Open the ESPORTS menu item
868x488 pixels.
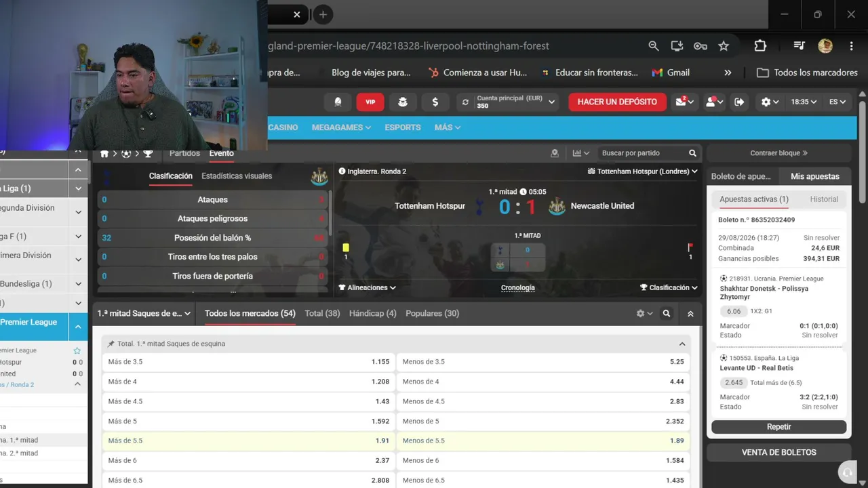click(x=403, y=127)
